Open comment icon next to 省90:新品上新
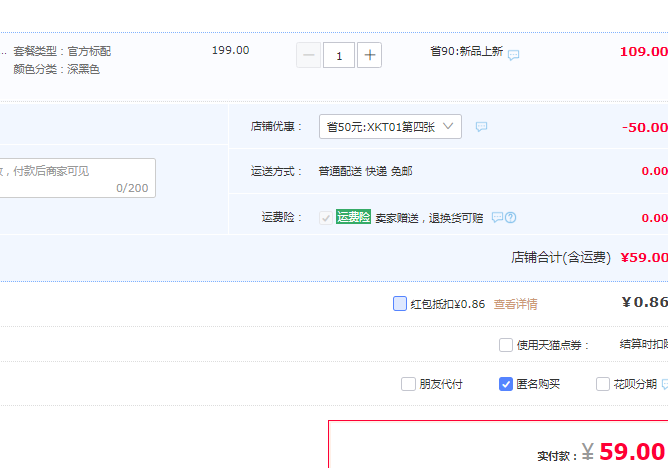 click(513, 55)
